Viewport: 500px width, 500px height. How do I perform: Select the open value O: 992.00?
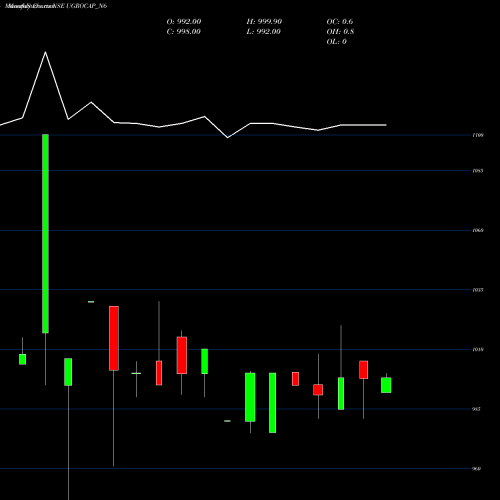[184, 22]
